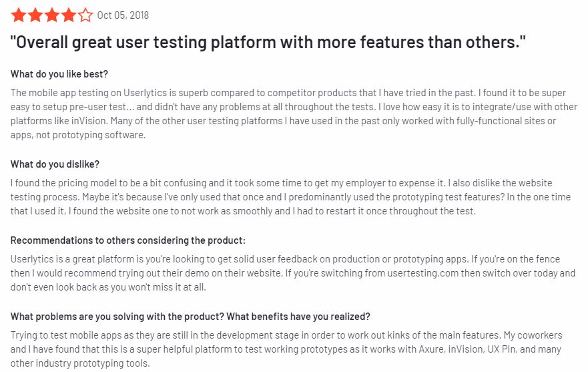Click the Oct 05, 2018 review date

coord(123,15)
